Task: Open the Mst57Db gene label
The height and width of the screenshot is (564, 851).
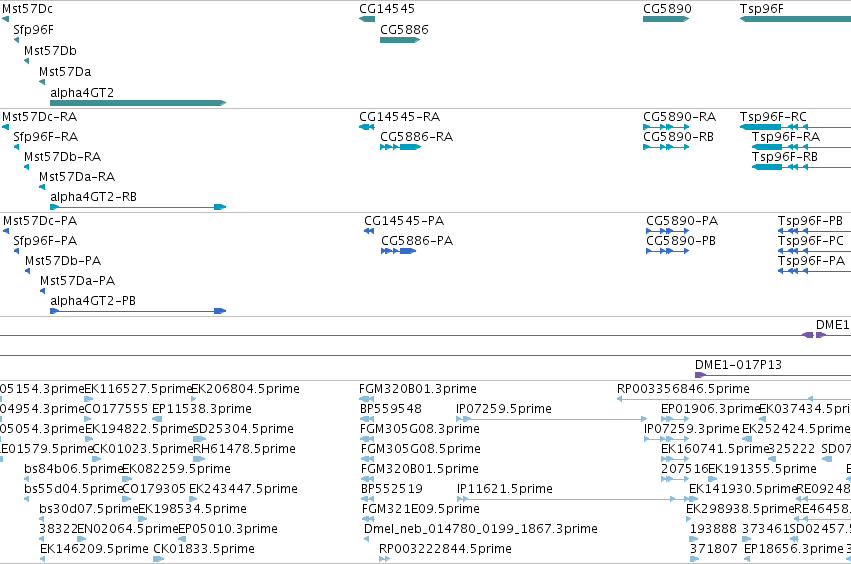Action: [50, 51]
